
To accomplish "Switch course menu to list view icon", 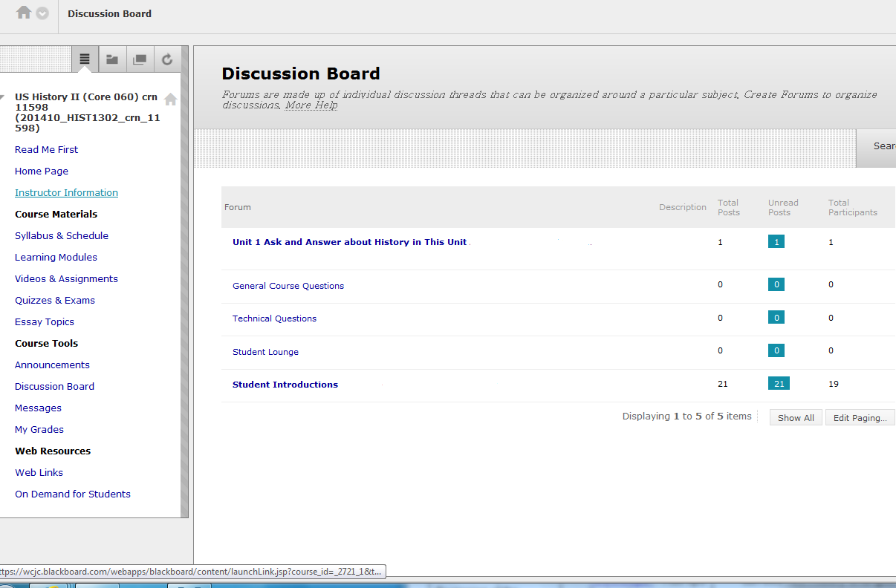I will (x=85, y=59).
